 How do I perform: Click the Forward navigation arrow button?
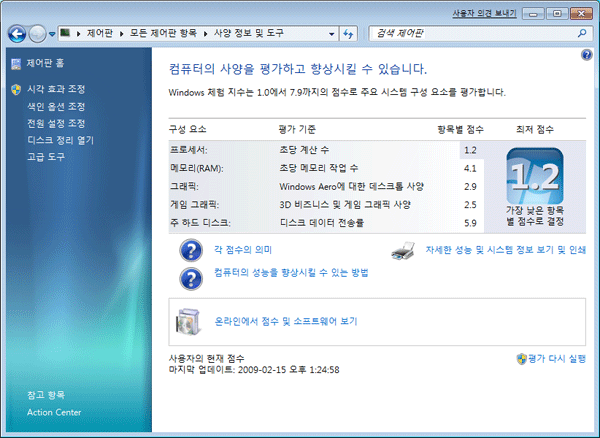tap(38, 33)
